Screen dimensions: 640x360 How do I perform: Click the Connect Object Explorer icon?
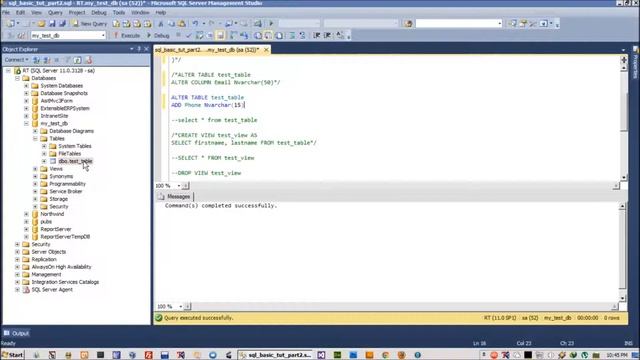tap(36, 60)
